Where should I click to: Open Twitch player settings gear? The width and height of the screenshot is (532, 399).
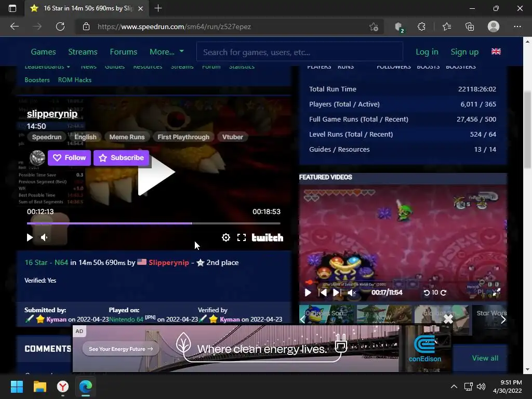[226, 237]
